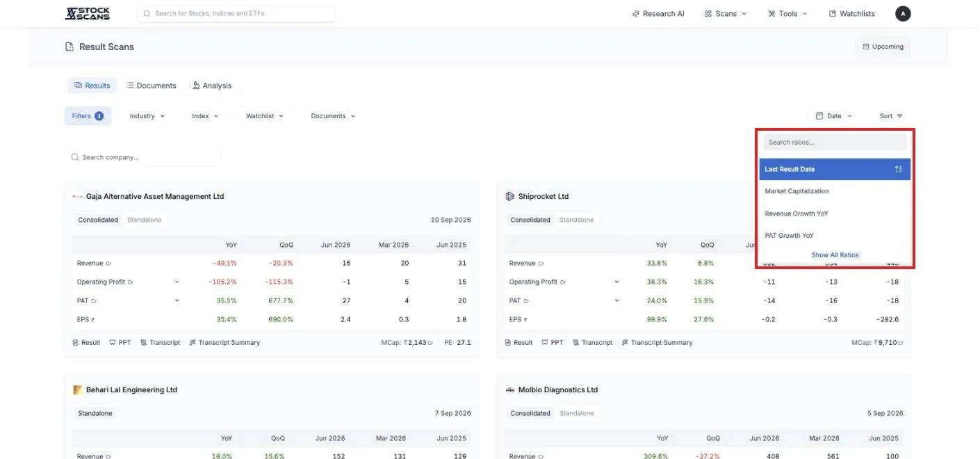980x459 pixels.
Task: Open the Result document in the Shiprocket card
Action: click(518, 343)
